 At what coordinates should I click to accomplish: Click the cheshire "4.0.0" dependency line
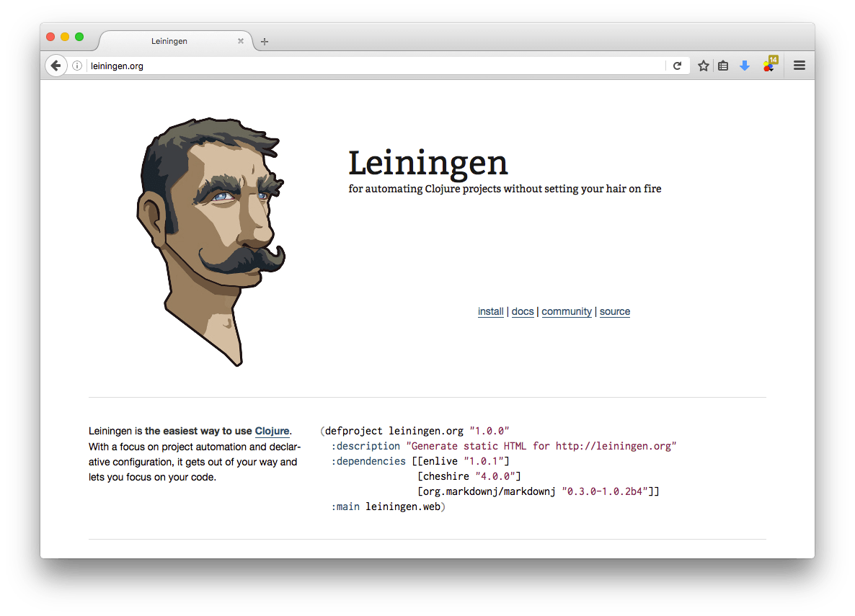469,476
